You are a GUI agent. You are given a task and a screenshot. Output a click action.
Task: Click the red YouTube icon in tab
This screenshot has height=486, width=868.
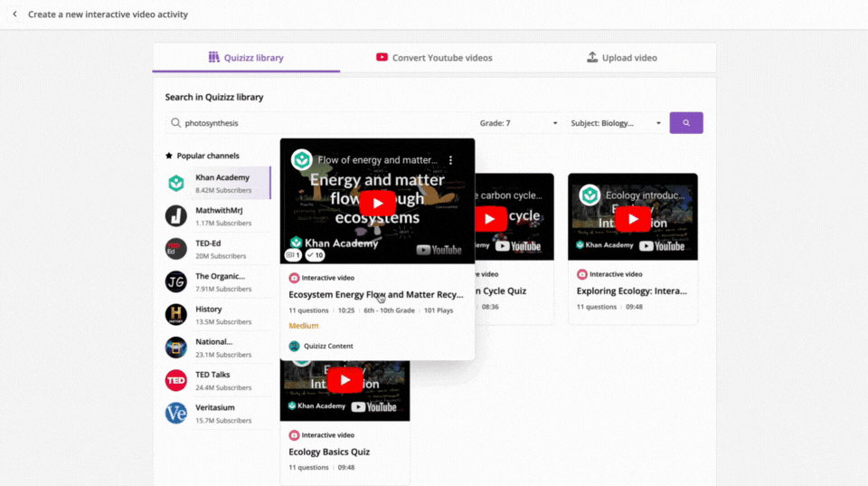pos(382,57)
